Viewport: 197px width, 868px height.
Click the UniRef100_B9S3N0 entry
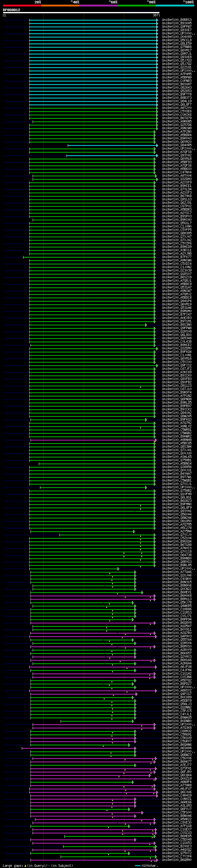177,325
